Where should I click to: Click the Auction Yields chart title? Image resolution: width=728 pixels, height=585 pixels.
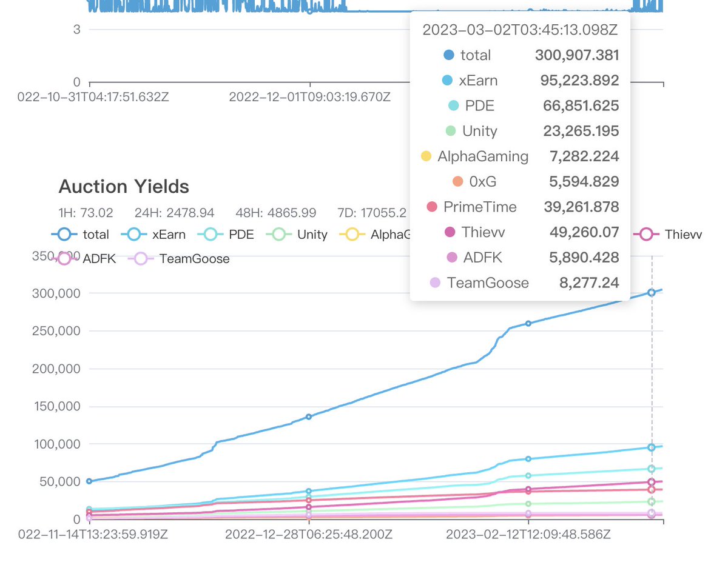point(124,186)
